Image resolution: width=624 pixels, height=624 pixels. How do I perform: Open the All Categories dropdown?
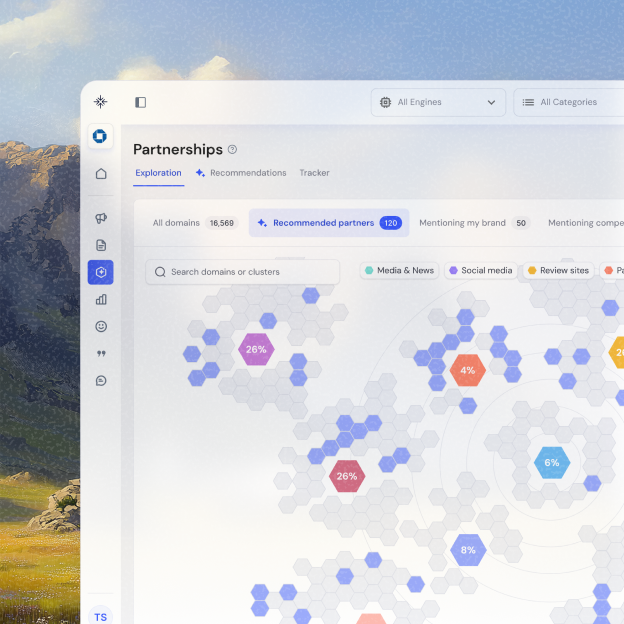click(569, 102)
